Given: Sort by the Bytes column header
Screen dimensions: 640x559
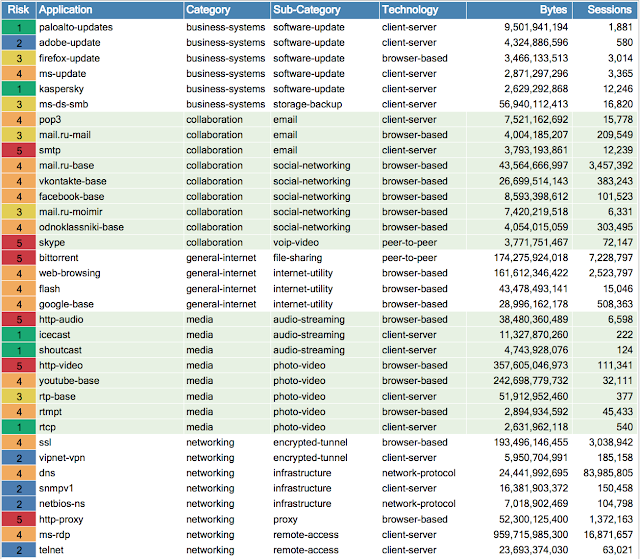Looking at the screenshot, I should point(520,10).
